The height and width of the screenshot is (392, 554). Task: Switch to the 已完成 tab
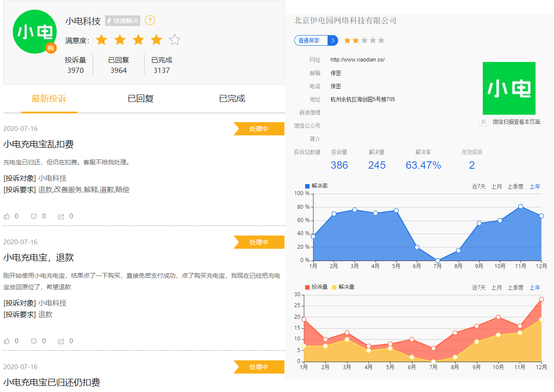pyautogui.click(x=232, y=98)
